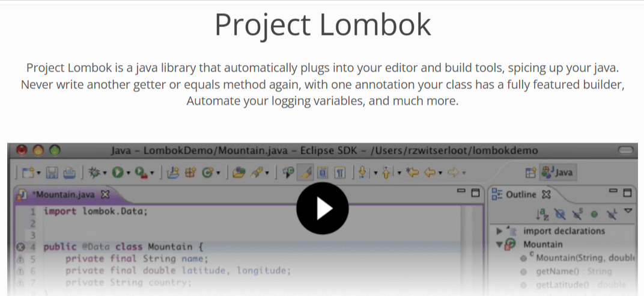The width and height of the screenshot is (644, 296).
Task: Open the Run dropdown arrow
Action: [x=128, y=173]
